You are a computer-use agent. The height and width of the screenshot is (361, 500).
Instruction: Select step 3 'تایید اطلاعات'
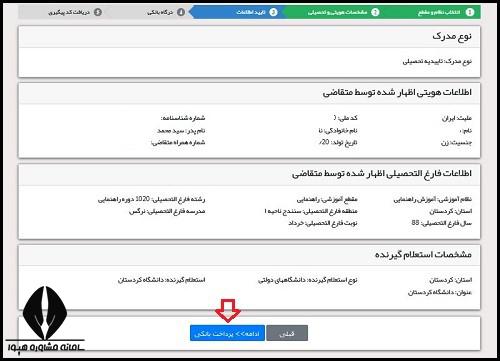(x=257, y=12)
